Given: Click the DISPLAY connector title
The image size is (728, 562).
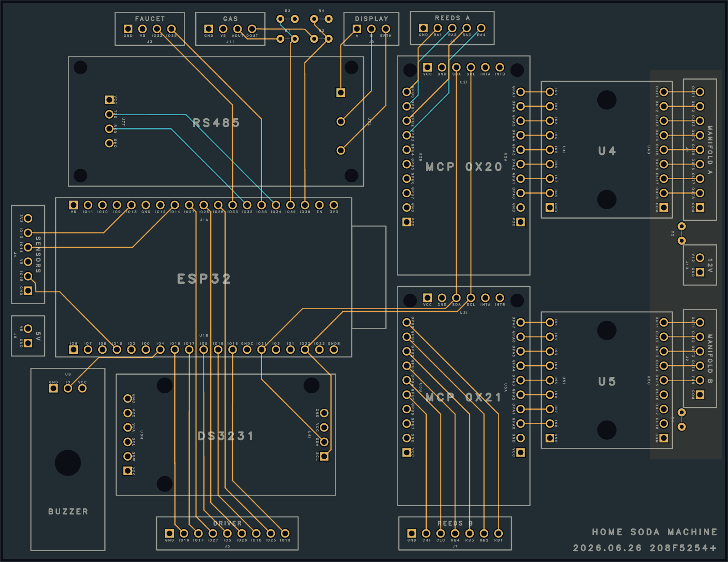Looking at the screenshot, I should (x=372, y=19).
